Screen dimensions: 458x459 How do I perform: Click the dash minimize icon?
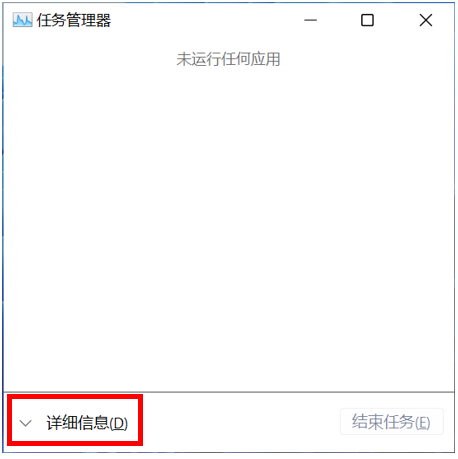click(x=310, y=20)
